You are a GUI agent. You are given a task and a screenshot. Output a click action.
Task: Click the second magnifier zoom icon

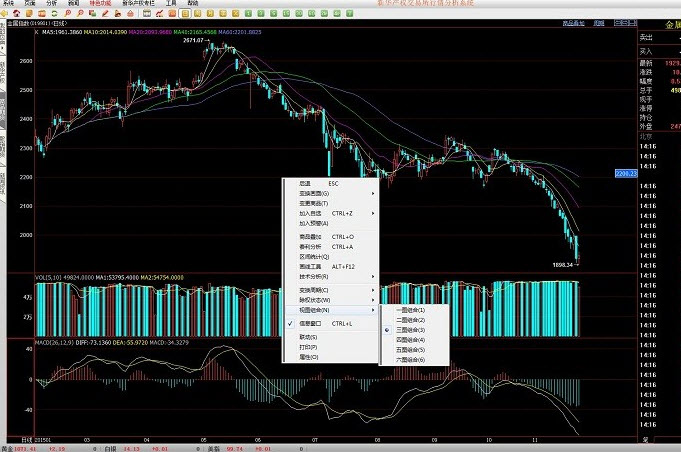pyautogui.click(x=80, y=13)
